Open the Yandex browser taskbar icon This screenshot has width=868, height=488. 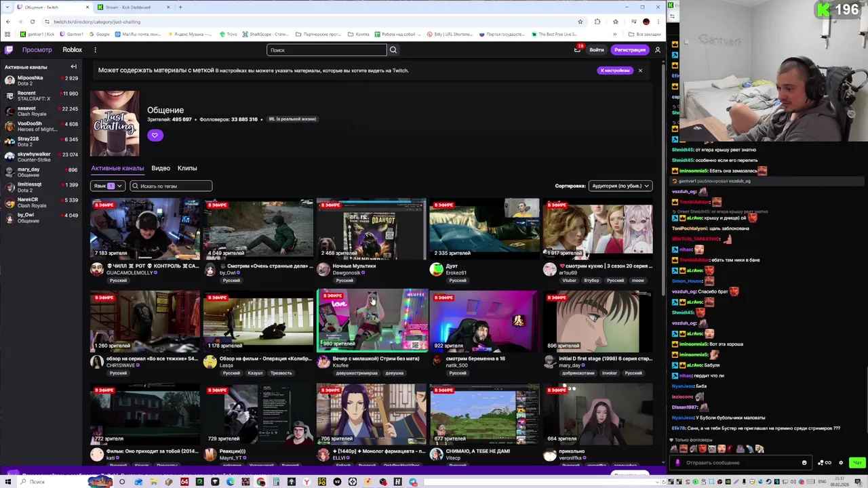tap(307, 482)
